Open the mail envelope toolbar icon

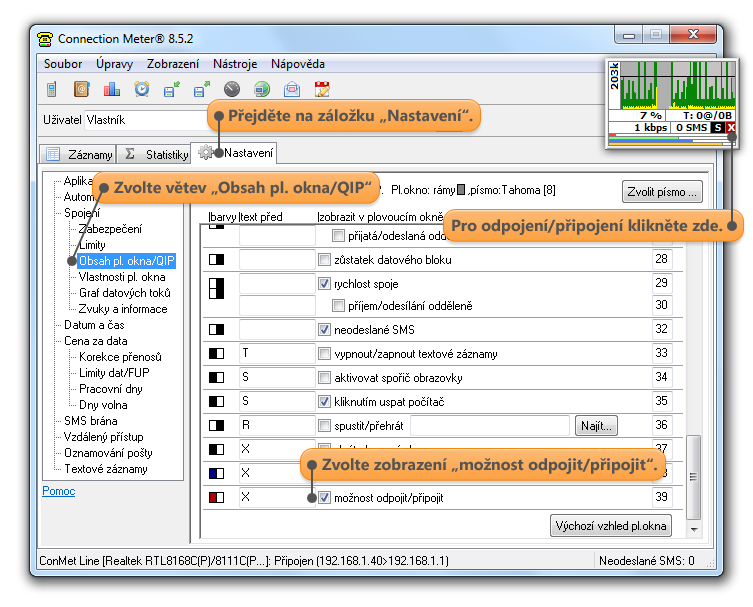coord(292,89)
